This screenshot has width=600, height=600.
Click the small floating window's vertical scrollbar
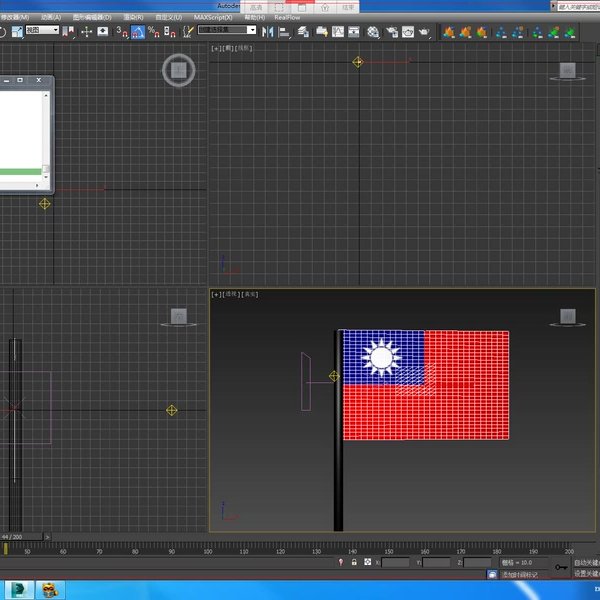pos(46,136)
